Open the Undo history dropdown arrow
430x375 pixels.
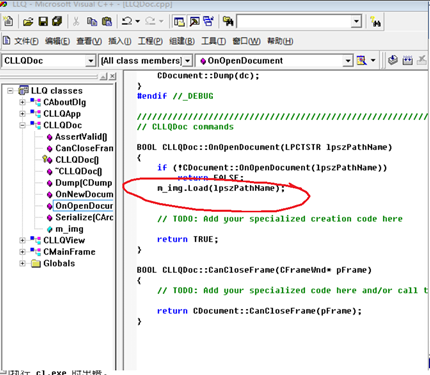pyautogui.click(x=138, y=21)
